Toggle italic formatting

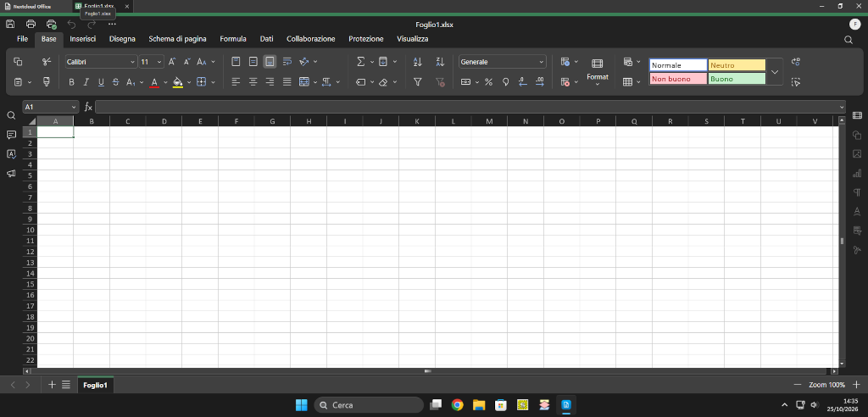86,82
